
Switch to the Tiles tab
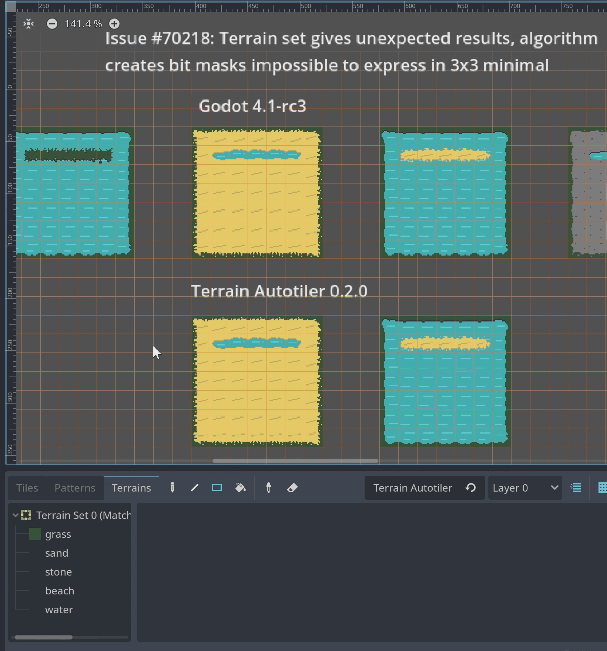pyautogui.click(x=27, y=488)
